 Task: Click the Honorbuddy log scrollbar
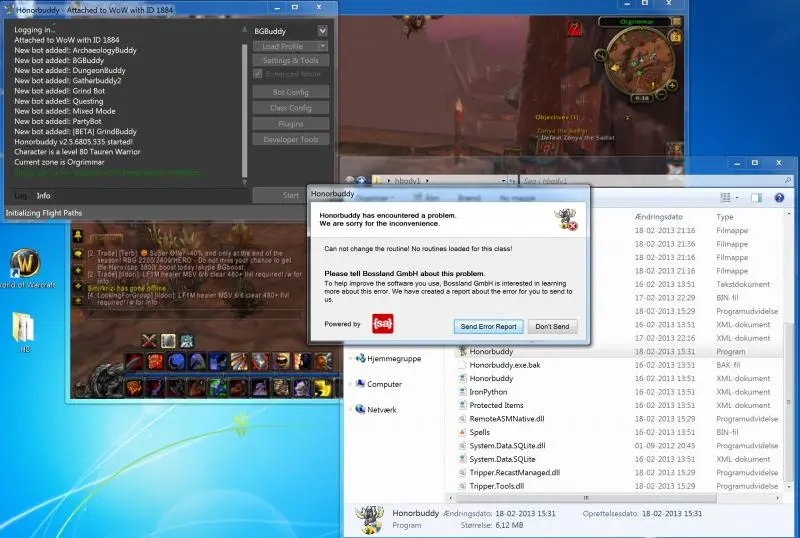coord(245,100)
